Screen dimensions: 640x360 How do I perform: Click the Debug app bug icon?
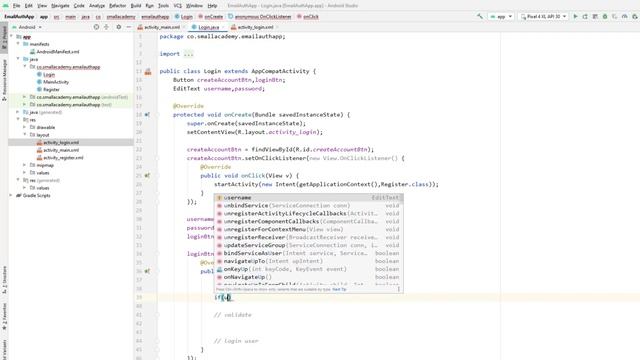pos(605,16)
